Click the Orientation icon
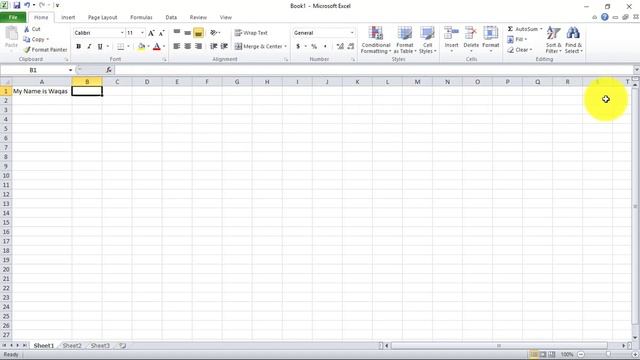This screenshot has height=360, width=640. pos(213,32)
